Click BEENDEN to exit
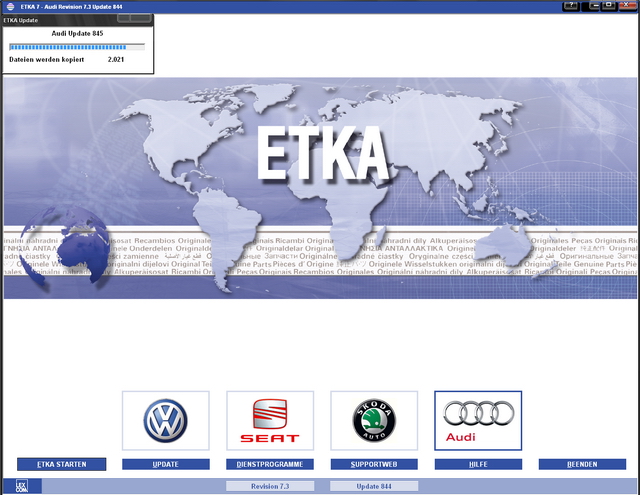Viewport: 640px width, 495px height. click(x=582, y=464)
